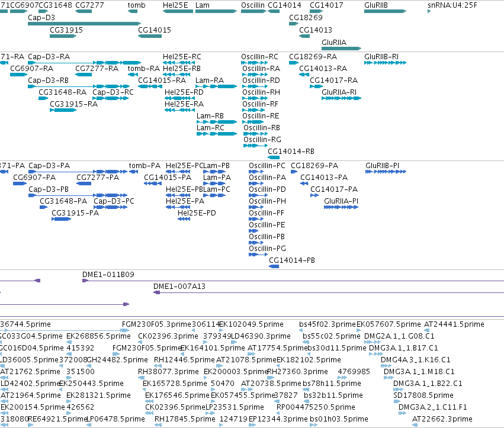Click transcript GluRIIA-RI
The image size is (504, 428).
pyautogui.click(x=341, y=98)
